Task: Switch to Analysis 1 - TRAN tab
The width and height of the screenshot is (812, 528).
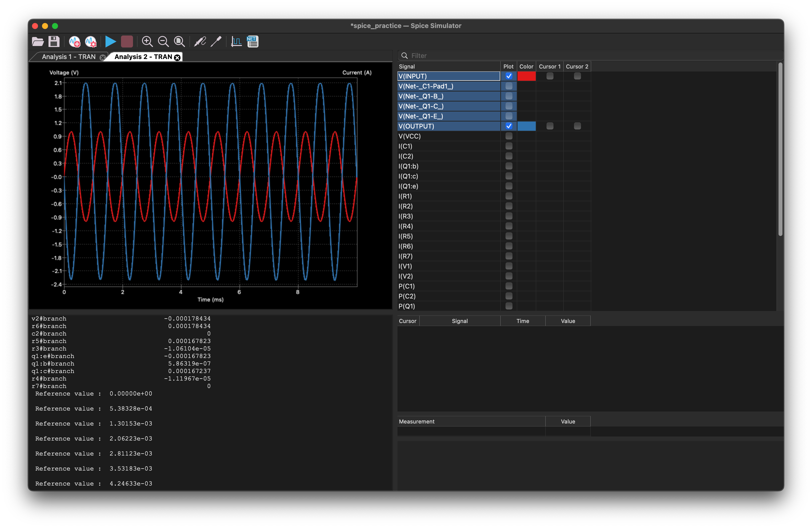Action: [x=68, y=57]
